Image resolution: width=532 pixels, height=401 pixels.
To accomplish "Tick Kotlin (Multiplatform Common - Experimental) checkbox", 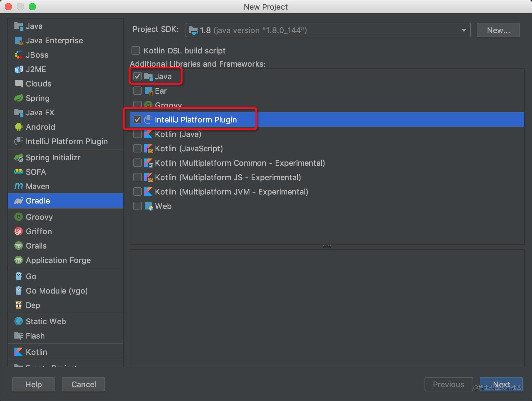I will [138, 163].
